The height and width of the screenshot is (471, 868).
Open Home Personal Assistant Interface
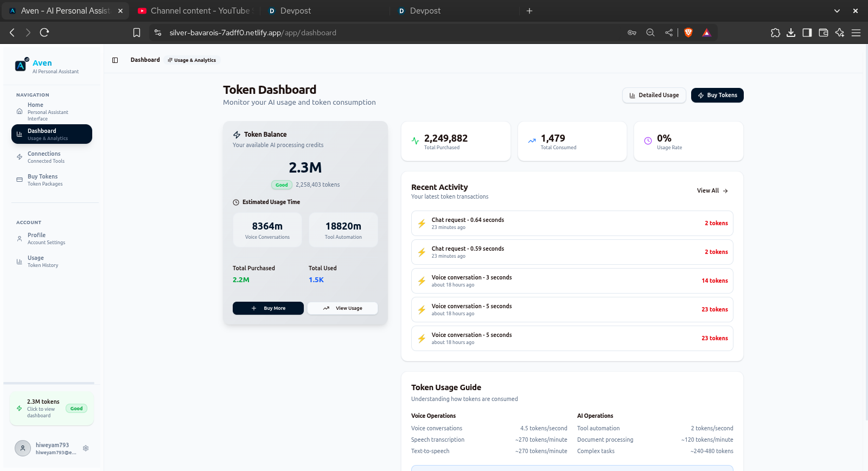[52, 111]
